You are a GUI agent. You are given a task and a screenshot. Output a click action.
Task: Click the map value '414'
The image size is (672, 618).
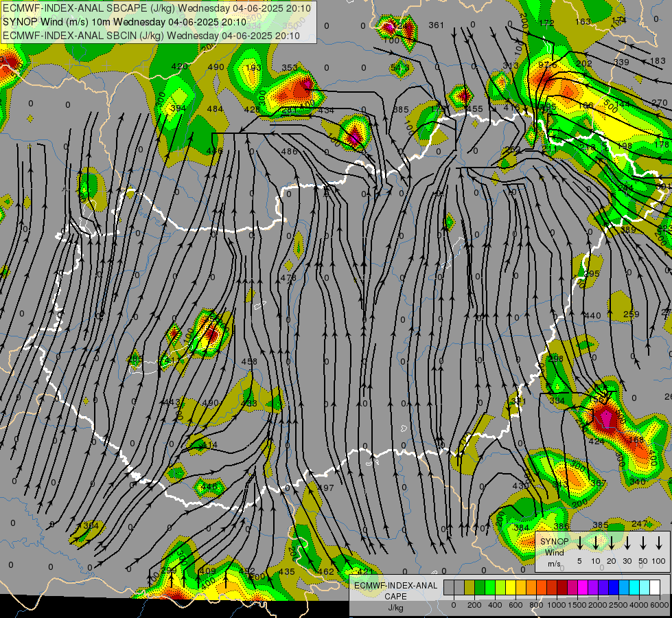209,445
